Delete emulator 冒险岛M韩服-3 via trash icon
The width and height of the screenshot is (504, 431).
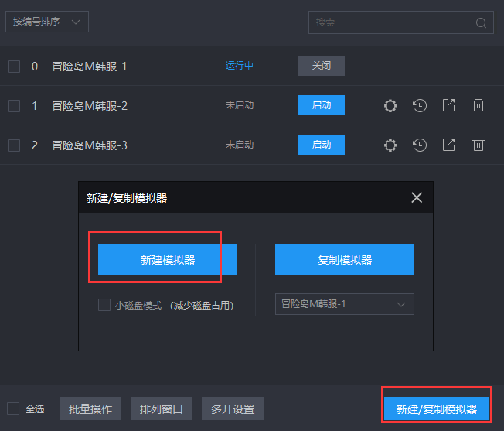tap(478, 145)
